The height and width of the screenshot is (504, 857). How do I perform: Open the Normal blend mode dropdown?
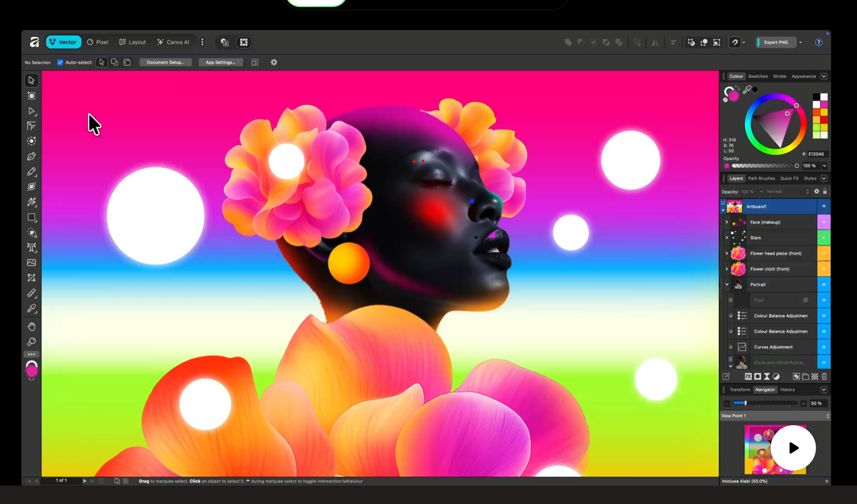pos(787,192)
